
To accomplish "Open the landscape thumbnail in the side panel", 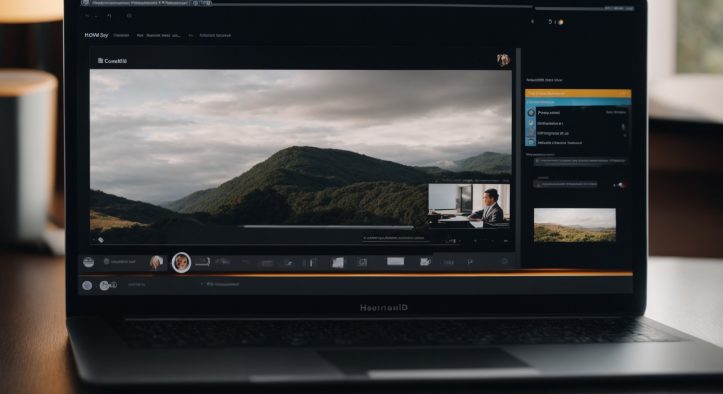I will (x=575, y=225).
